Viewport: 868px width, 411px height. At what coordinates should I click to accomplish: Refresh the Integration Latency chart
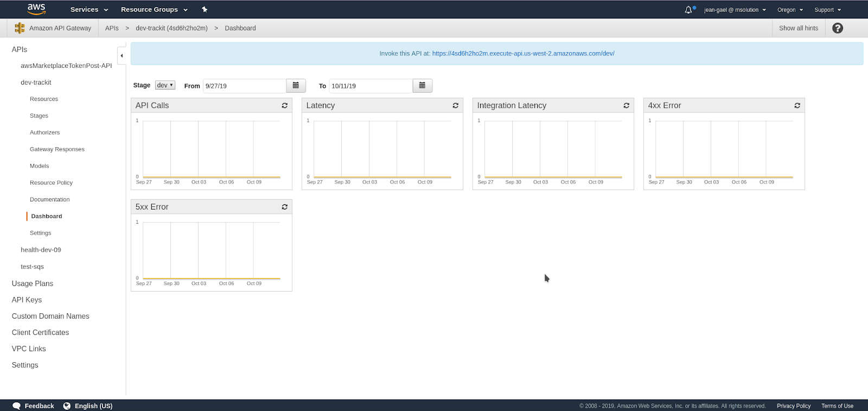[626, 105]
